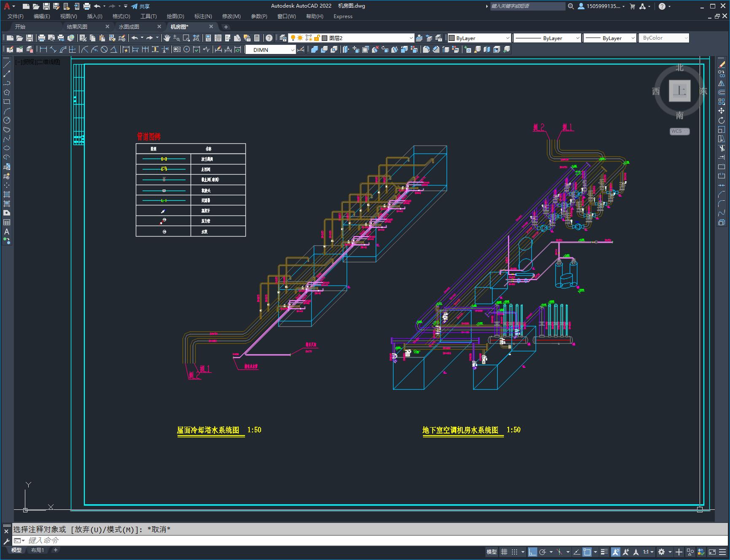Image resolution: width=730 pixels, height=560 pixels.
Task: Click the ViewCube 上 top face
Action: [679, 91]
